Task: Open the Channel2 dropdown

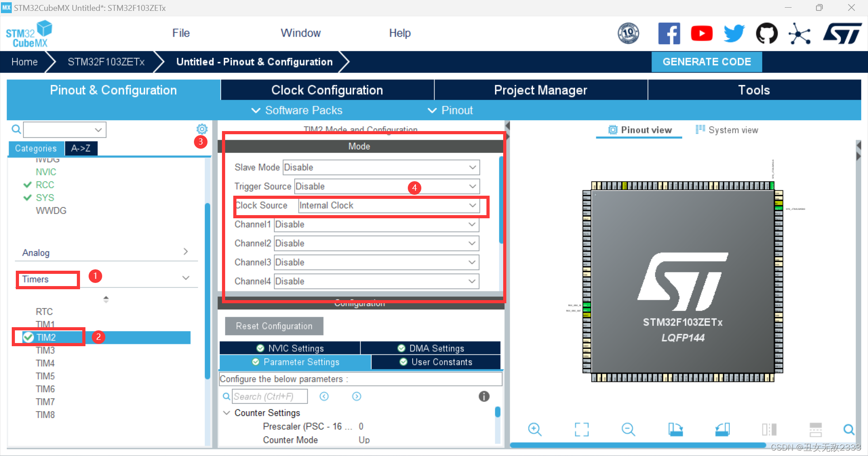Action: 377,243
